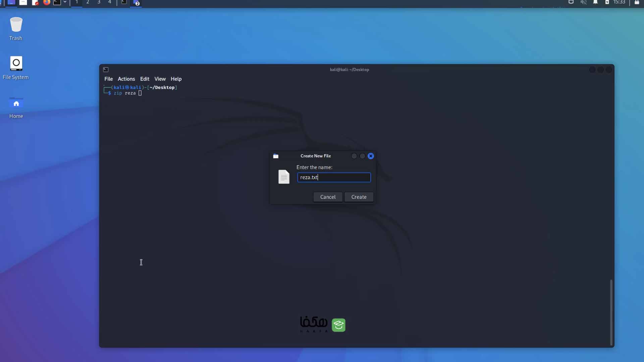This screenshot has width=644, height=362.
Task: Click the lock screen panel icon
Action: pyautogui.click(x=637, y=2)
